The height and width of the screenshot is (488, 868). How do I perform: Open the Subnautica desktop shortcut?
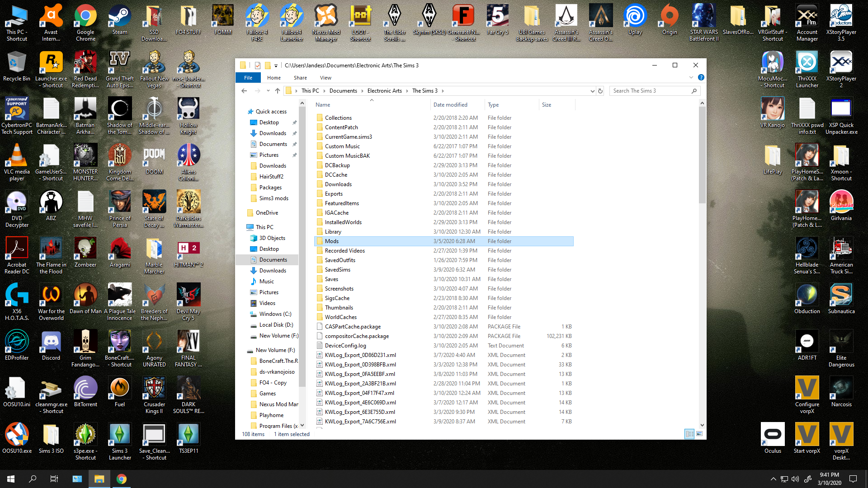point(841,300)
